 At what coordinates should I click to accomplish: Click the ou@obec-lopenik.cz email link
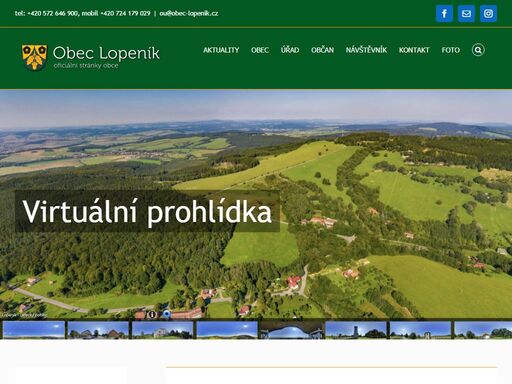[189, 13]
